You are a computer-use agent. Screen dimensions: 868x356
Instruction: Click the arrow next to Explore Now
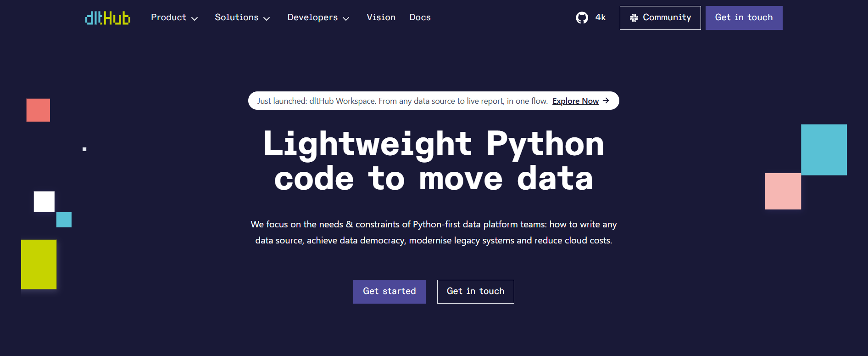(x=606, y=101)
